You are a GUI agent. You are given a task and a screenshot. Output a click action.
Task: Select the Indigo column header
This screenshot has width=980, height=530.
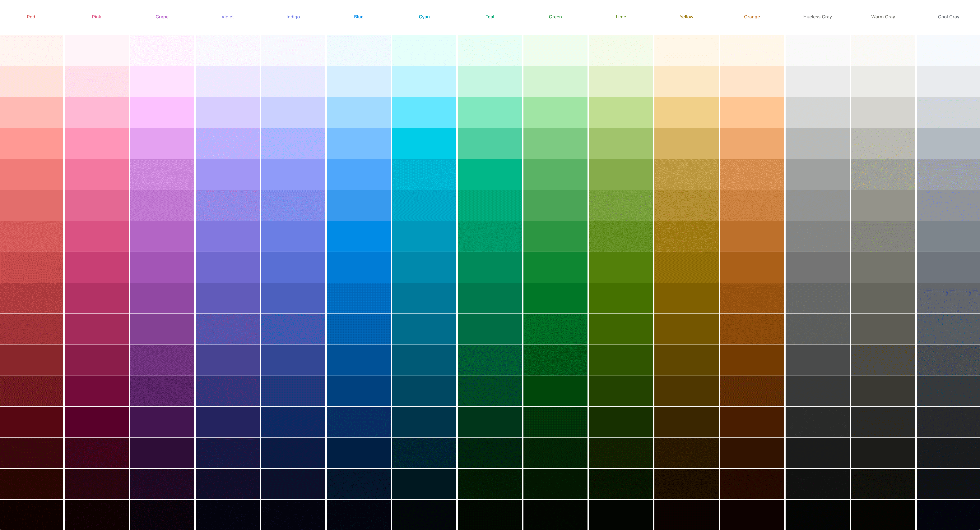click(293, 16)
